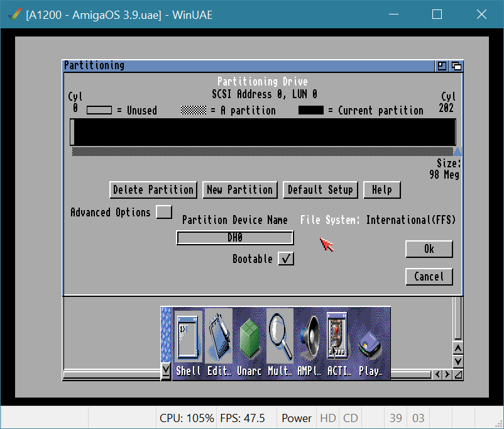The image size is (504, 429).
Task: Click Partitioning window depth gadget
Action: pyautogui.click(x=456, y=66)
